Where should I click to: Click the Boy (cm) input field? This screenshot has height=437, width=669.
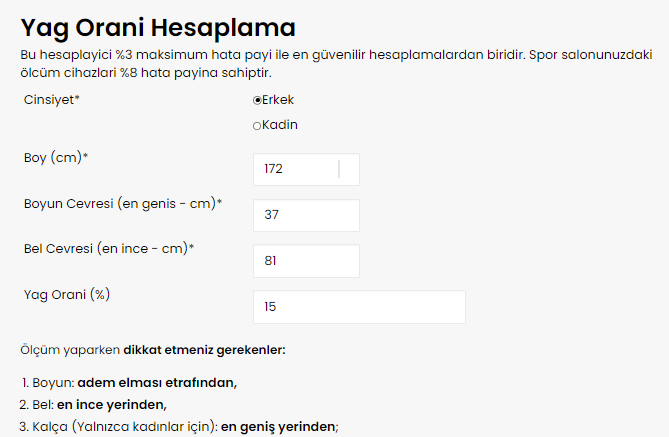[306, 169]
